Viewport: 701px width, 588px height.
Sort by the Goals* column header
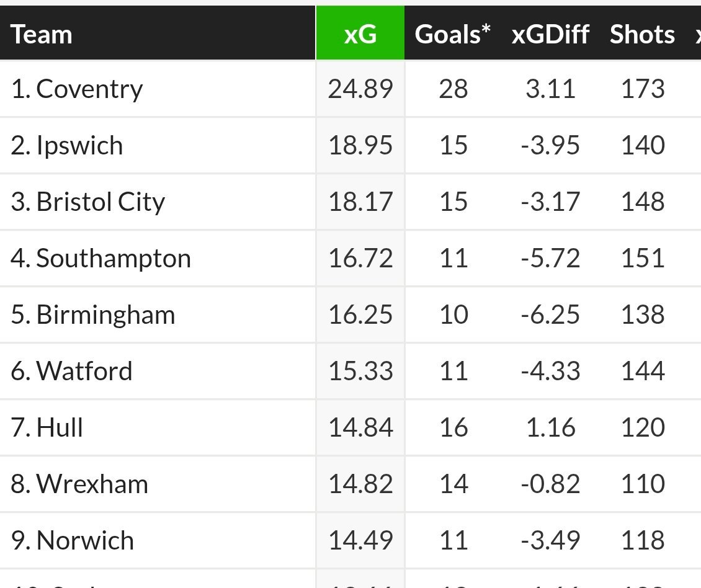click(453, 34)
